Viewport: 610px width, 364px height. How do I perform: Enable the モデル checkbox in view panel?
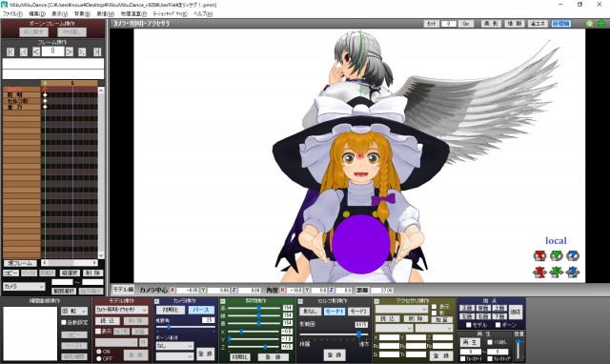(468, 325)
